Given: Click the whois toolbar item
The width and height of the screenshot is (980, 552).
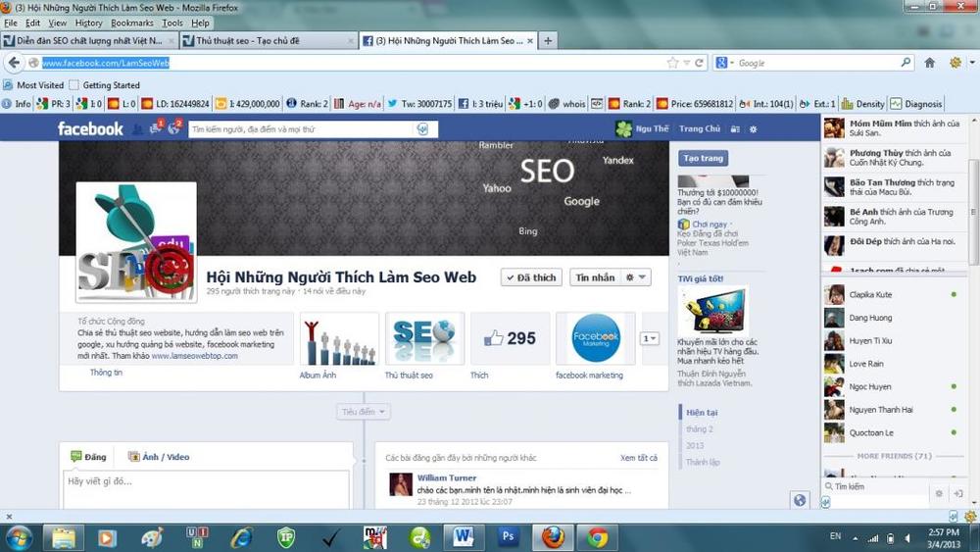Looking at the screenshot, I should pos(566,104).
